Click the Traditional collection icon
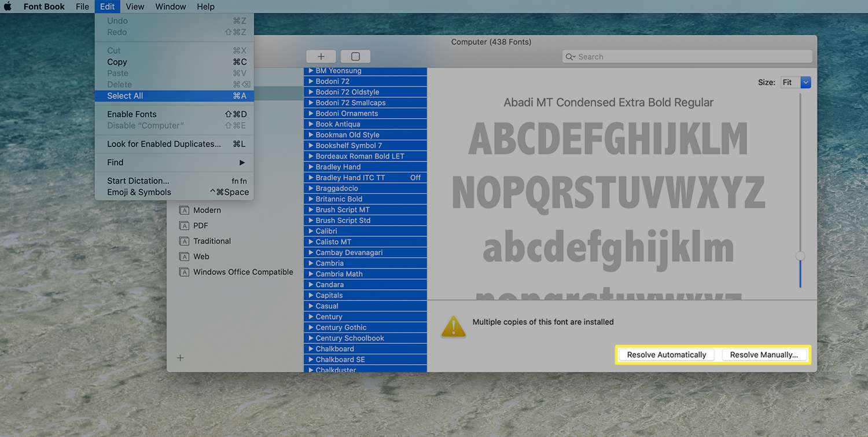This screenshot has height=437, width=868. tap(184, 241)
